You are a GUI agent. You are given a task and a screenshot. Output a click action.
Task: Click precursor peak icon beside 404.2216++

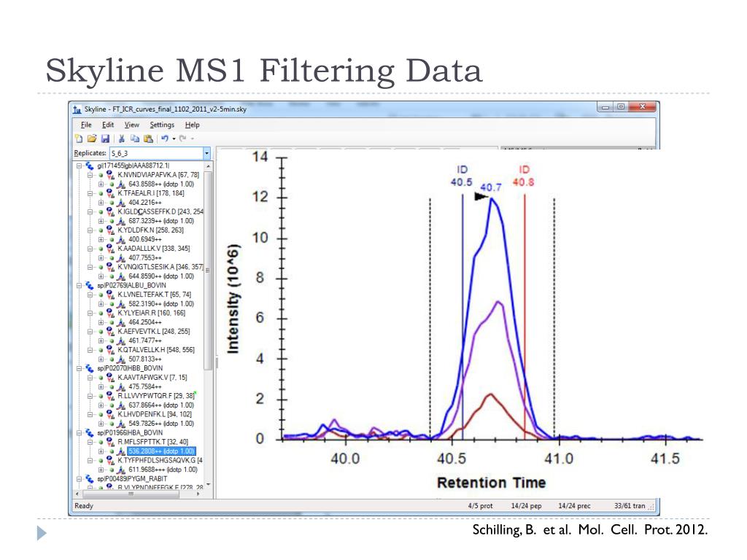coord(122,203)
